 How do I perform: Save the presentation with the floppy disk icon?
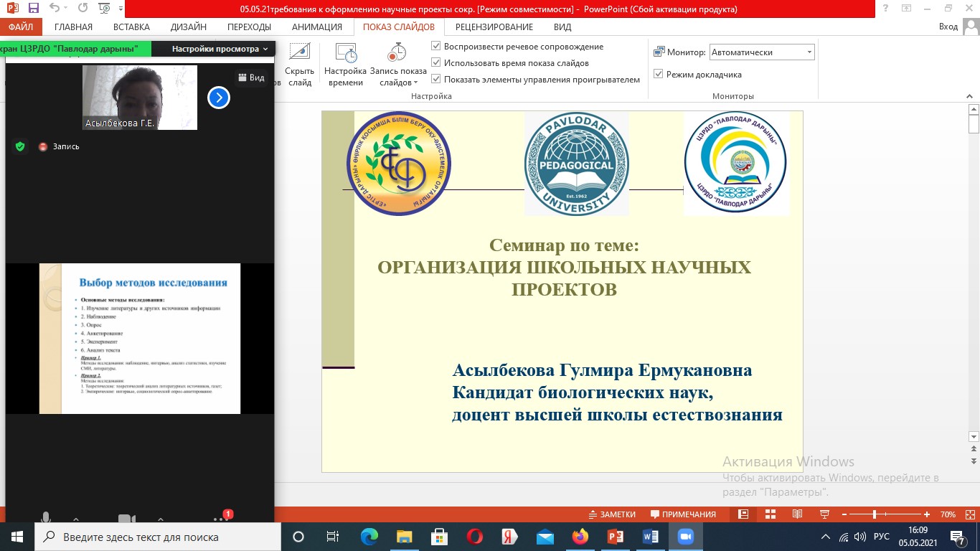[34, 9]
